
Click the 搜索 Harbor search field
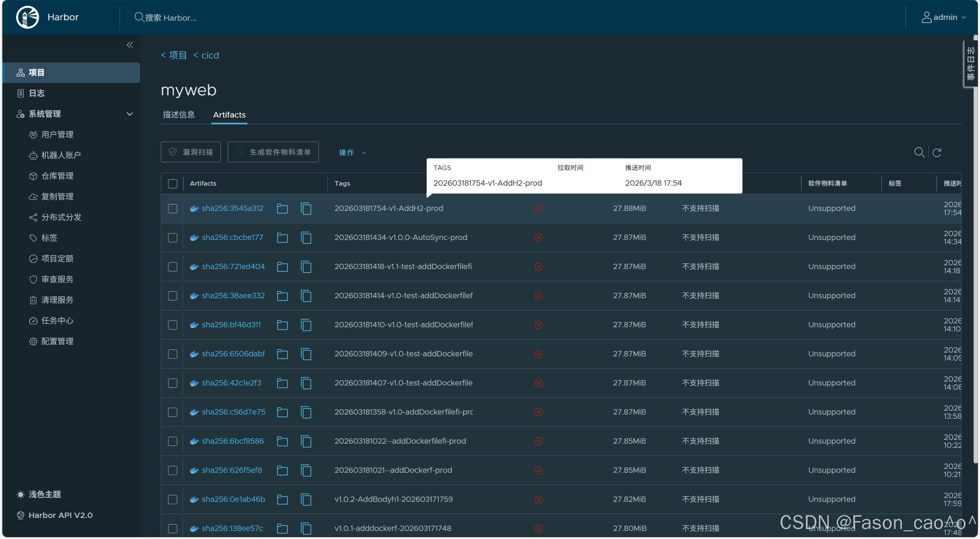171,18
